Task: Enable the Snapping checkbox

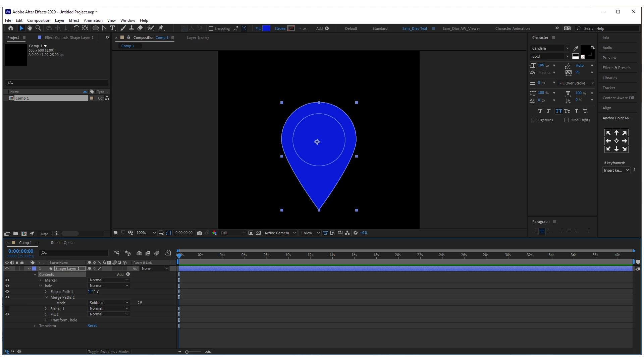Action: point(211,28)
